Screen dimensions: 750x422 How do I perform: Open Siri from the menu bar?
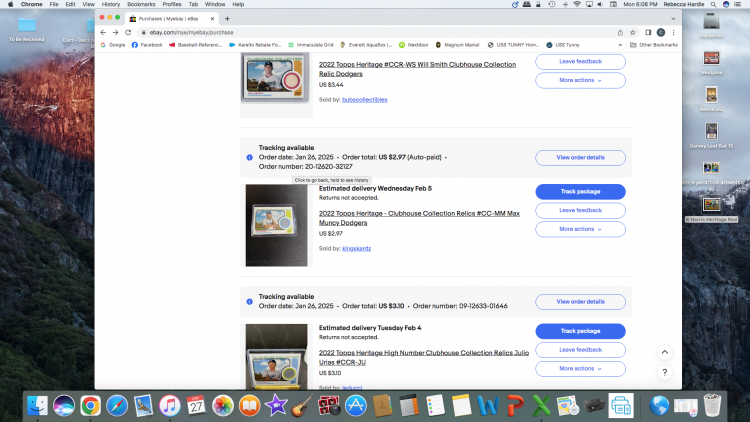[x=726, y=4]
